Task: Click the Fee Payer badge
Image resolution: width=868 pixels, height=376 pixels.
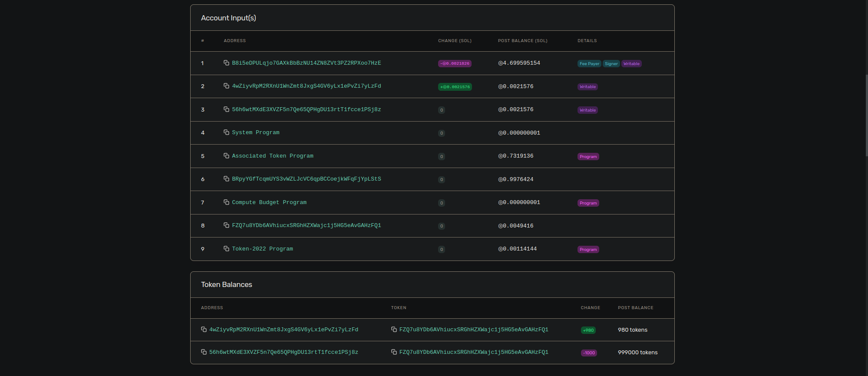Action: point(589,64)
